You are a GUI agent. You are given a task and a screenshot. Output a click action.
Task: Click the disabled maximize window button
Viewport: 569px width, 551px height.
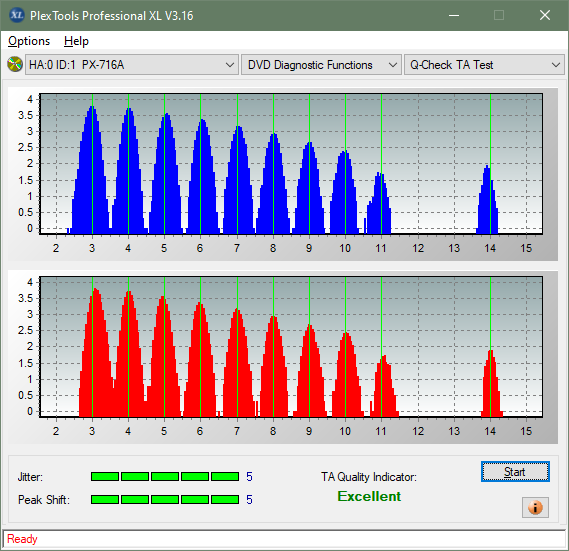(x=499, y=15)
